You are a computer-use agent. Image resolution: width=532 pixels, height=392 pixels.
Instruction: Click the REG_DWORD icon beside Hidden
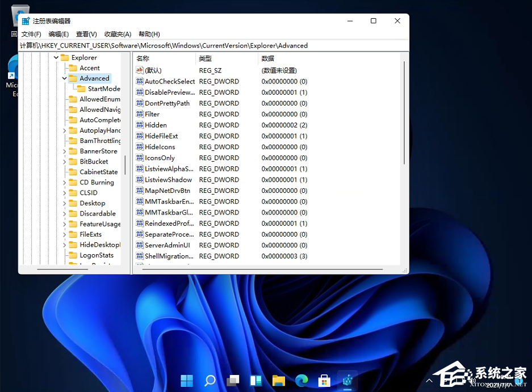[x=139, y=125]
